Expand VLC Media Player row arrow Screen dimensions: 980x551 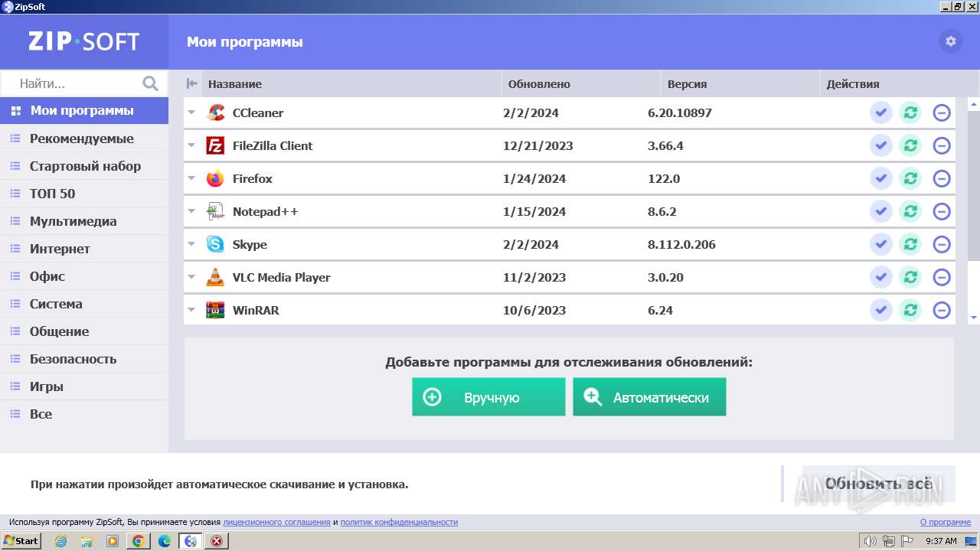(191, 277)
